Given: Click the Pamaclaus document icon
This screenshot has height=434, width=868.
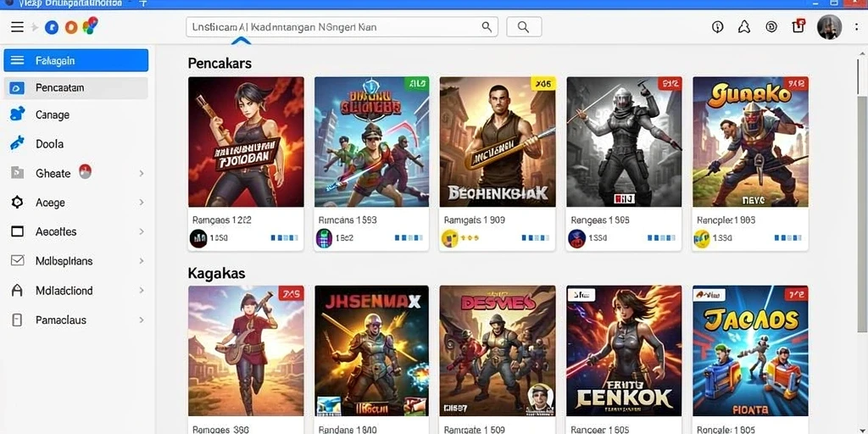Looking at the screenshot, I should (17, 320).
